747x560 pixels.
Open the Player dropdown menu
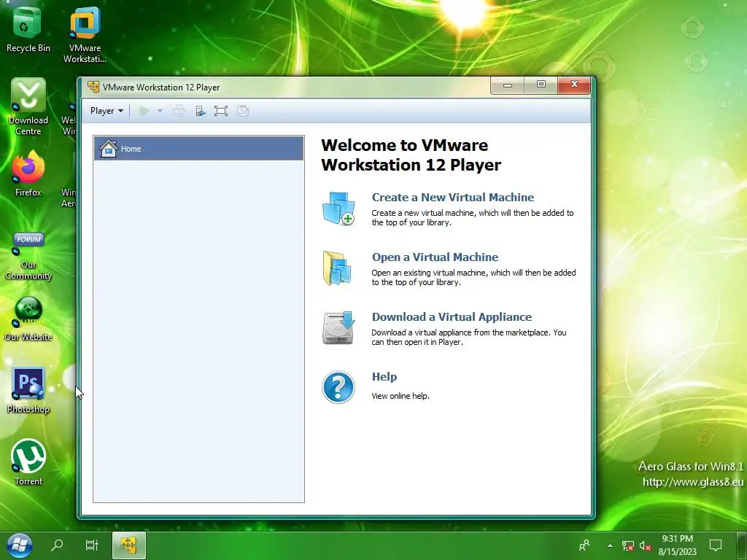(x=107, y=111)
